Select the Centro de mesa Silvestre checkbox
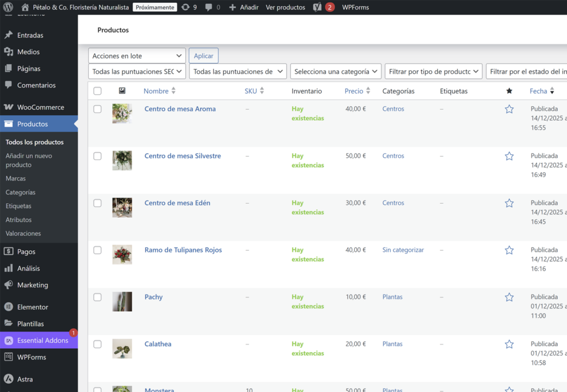 97,156
